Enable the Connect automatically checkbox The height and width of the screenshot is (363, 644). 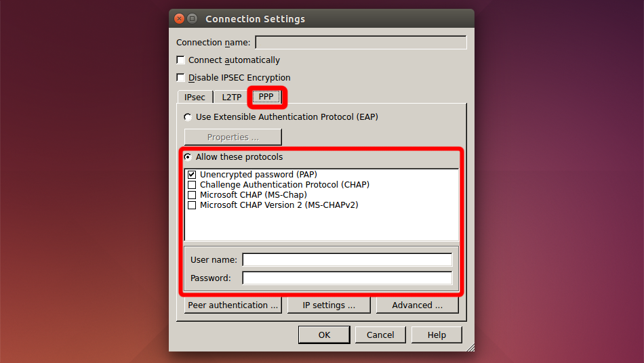click(181, 60)
